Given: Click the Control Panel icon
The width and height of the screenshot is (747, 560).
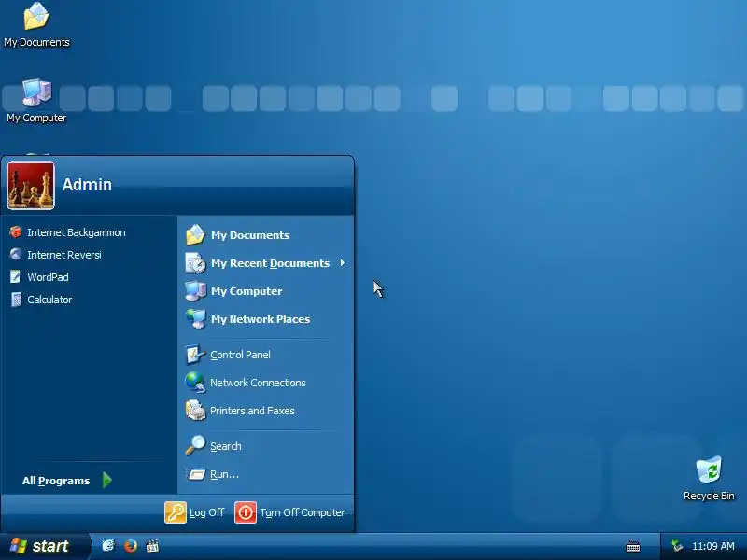Looking at the screenshot, I should (195, 355).
